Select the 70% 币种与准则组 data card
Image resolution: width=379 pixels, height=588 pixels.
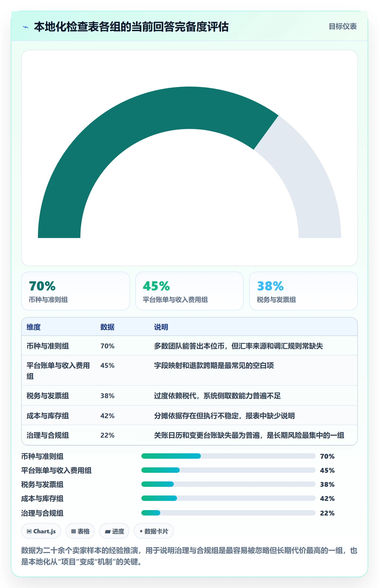coord(76,291)
